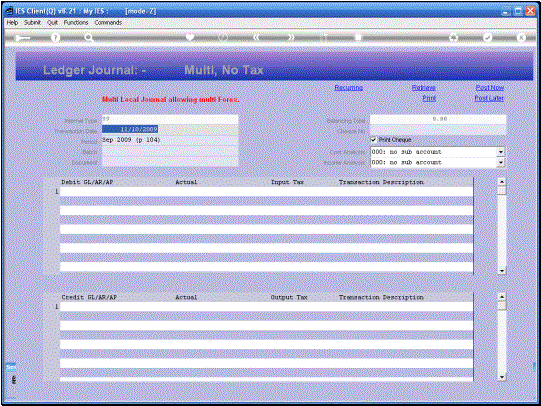The image size is (541, 406).
Task: Open the Commands menu
Action: [x=108, y=22]
